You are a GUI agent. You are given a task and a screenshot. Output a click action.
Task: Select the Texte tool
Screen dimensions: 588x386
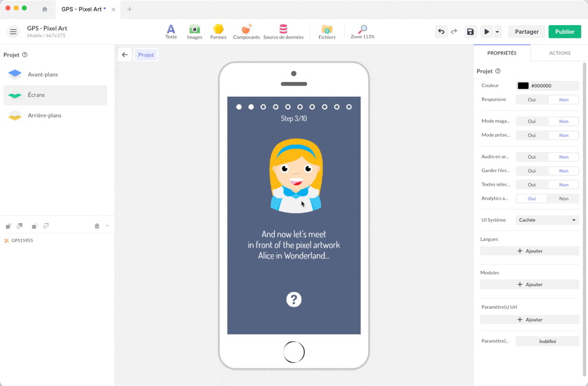click(171, 32)
